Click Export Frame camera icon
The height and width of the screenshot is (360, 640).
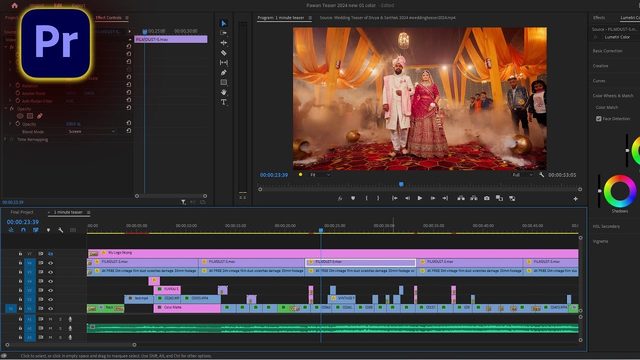point(487,198)
